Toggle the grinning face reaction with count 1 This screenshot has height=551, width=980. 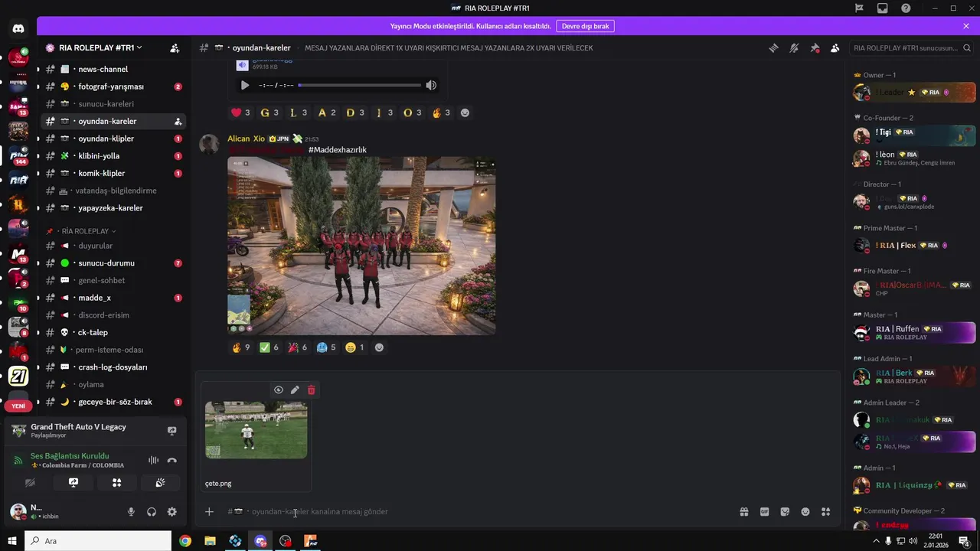[354, 347]
